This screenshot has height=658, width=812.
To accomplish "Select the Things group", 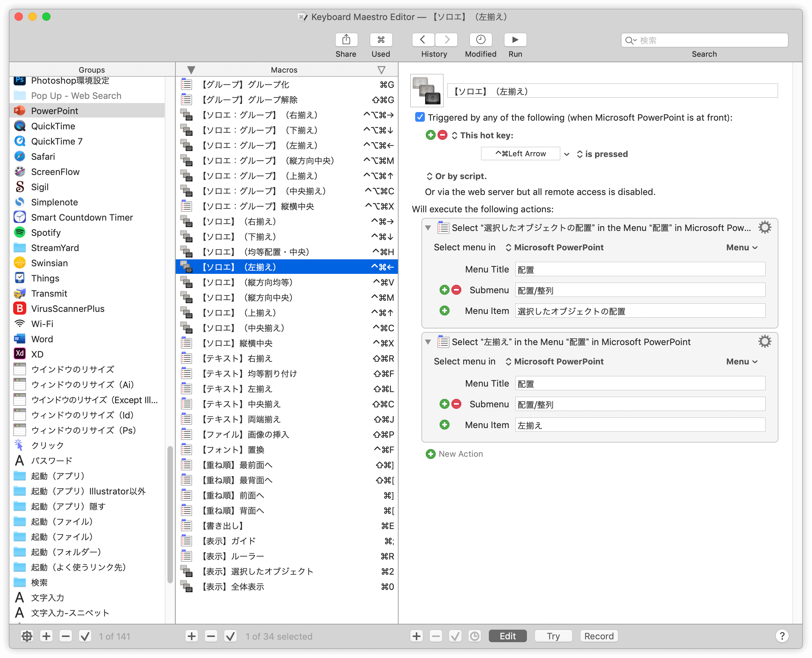I will (87, 278).
